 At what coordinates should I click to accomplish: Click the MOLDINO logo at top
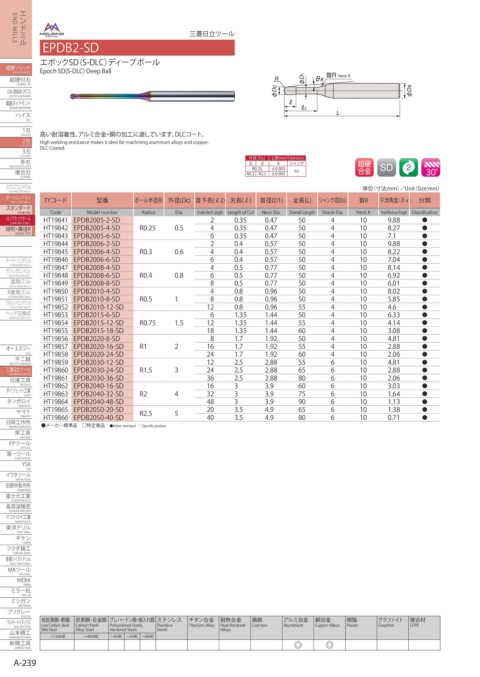pyautogui.click(x=52, y=29)
